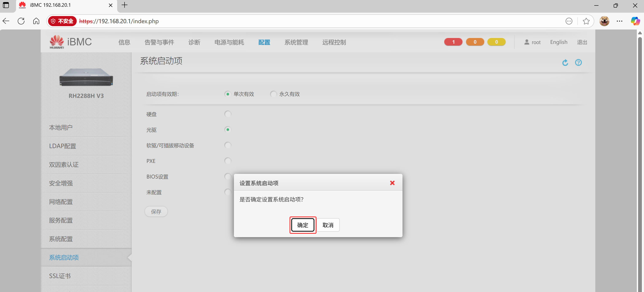Viewport: 644px width, 292px height.
Task: Choose the PXE boot radio button
Action: [228, 161]
